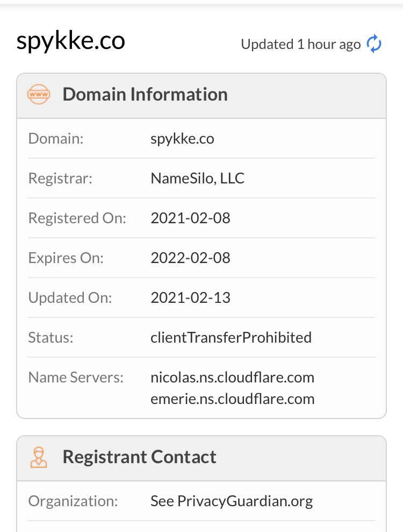Image resolution: width=403 pixels, height=532 pixels.
Task: Select the expiry date 2022-02-08
Action: coord(190,258)
